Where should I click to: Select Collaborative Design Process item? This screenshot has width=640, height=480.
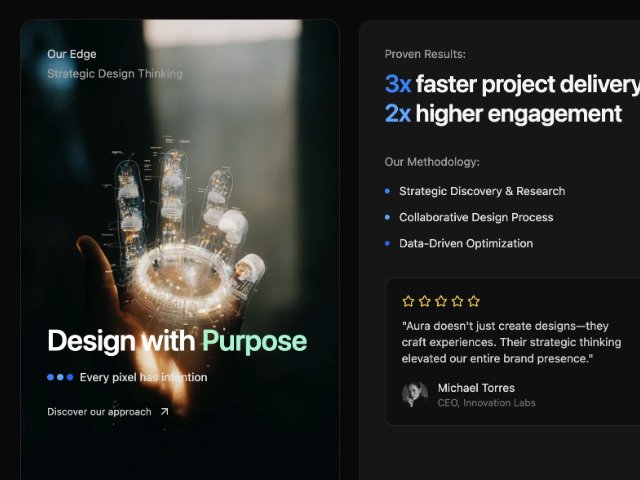point(475,217)
